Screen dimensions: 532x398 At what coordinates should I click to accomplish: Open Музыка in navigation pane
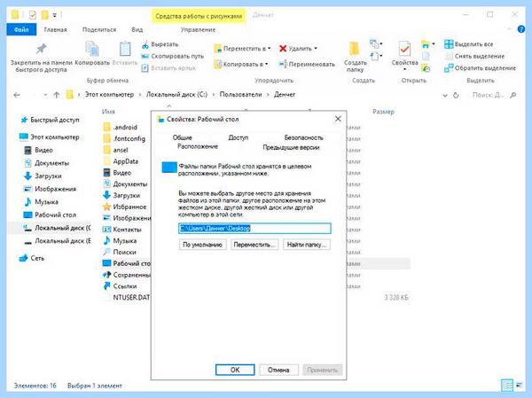point(41,202)
